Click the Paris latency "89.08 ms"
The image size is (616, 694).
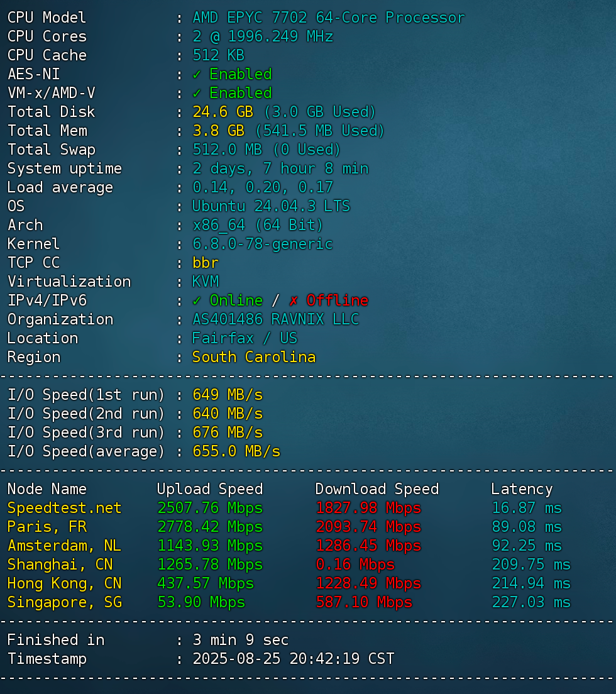[527, 527]
